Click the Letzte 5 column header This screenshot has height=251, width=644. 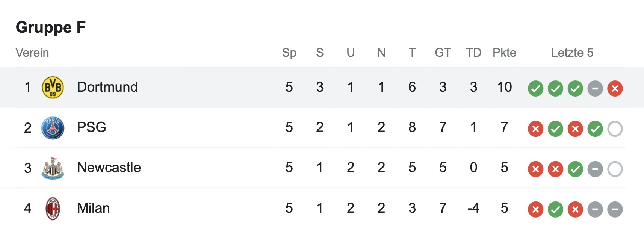pos(572,53)
